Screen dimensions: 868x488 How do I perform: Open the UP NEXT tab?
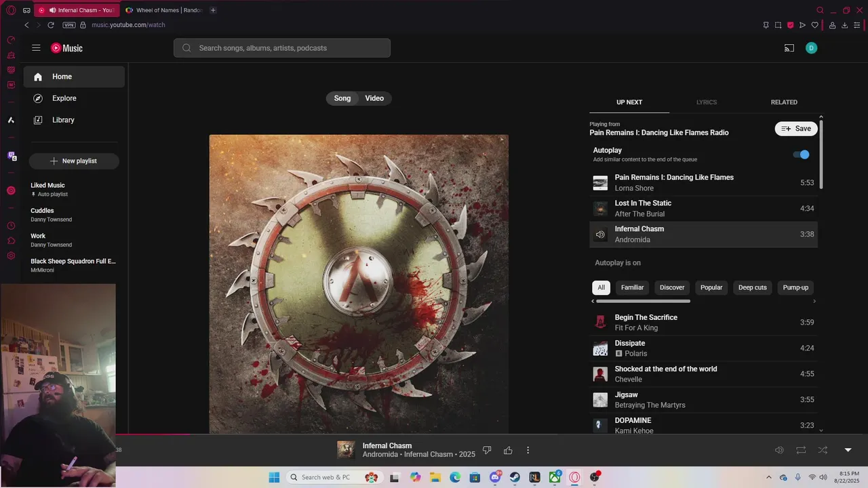[x=629, y=102]
